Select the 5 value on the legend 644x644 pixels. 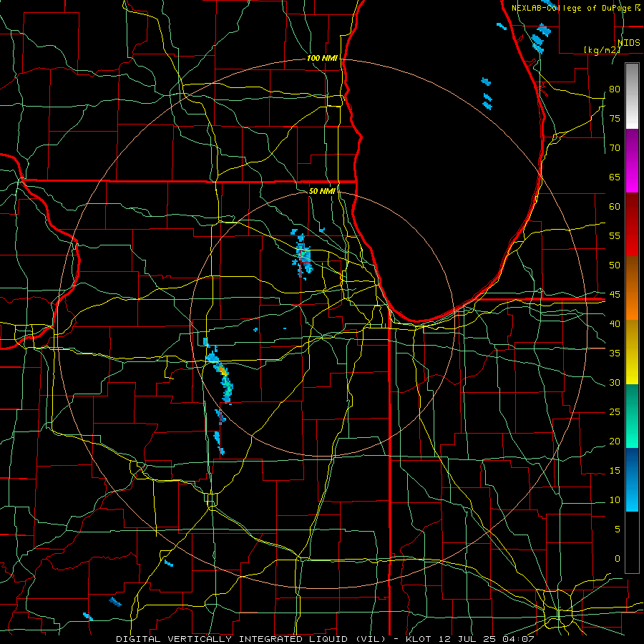click(618, 529)
